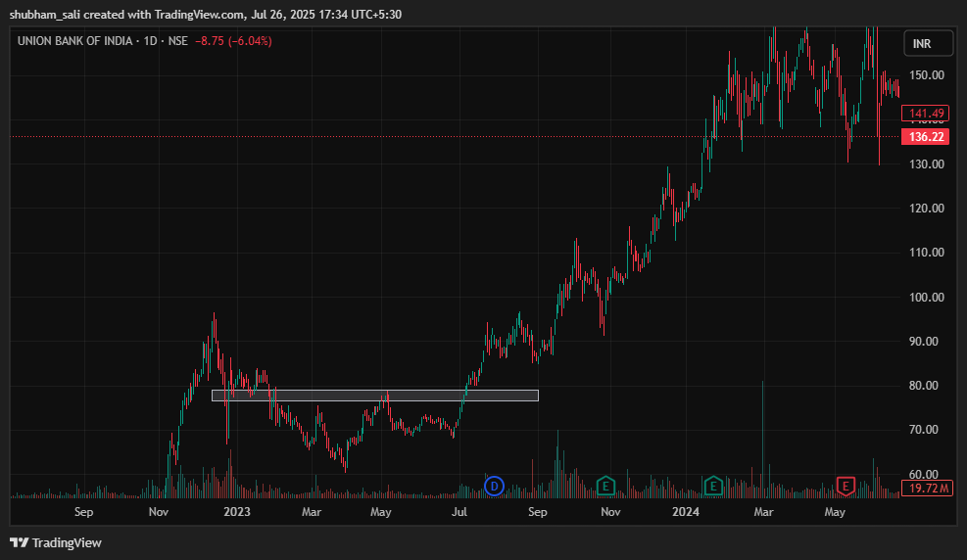Click the 120.00 price axis label
This screenshot has height=560, width=967.
point(927,209)
